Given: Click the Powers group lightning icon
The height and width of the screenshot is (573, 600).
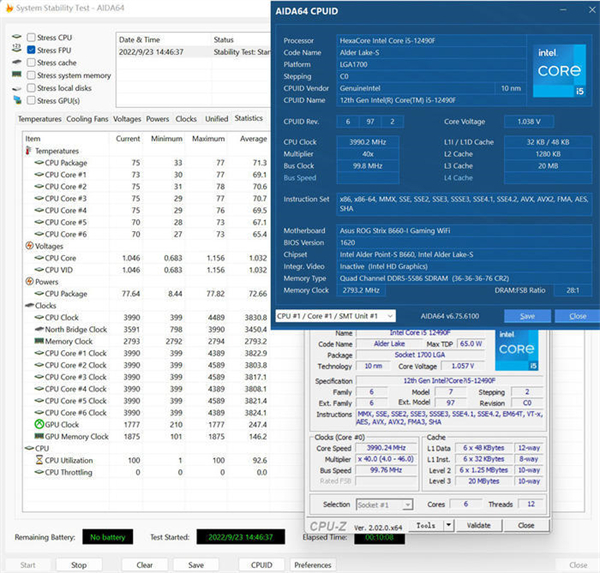Looking at the screenshot, I should tap(29, 281).
